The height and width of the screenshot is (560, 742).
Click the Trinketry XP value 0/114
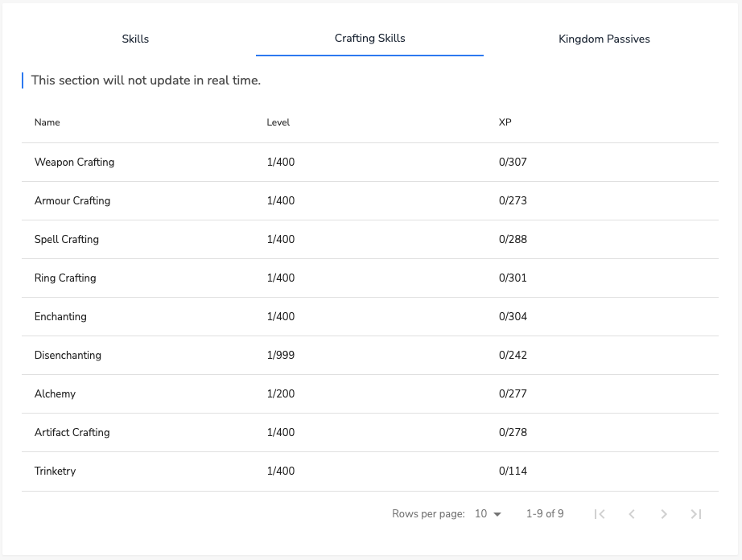(x=513, y=471)
